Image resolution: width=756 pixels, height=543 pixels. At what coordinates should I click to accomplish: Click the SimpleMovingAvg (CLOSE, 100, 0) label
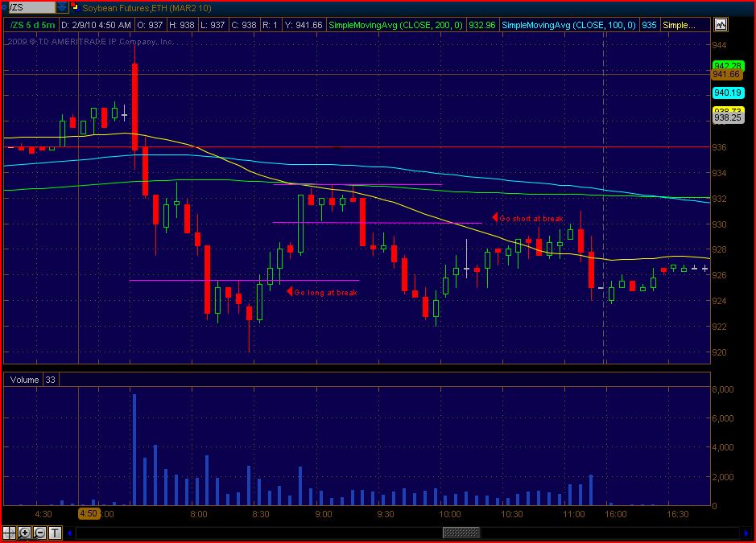click(x=569, y=25)
